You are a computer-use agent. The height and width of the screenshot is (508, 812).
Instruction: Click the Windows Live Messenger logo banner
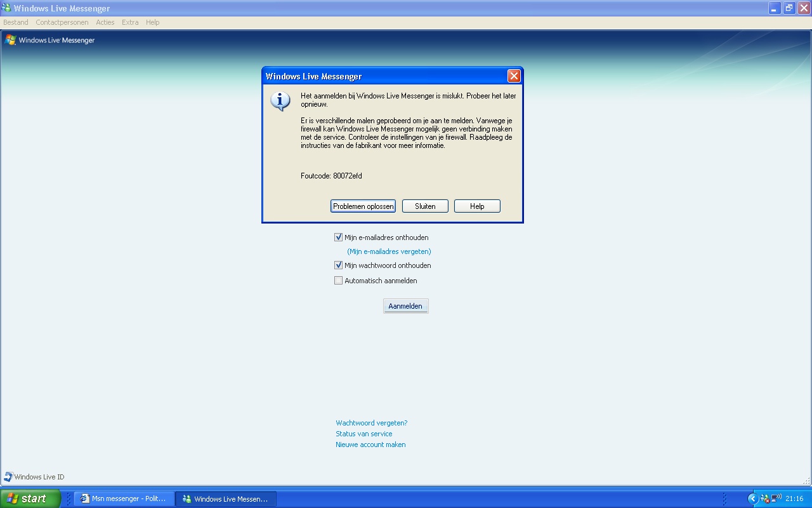[x=50, y=40]
